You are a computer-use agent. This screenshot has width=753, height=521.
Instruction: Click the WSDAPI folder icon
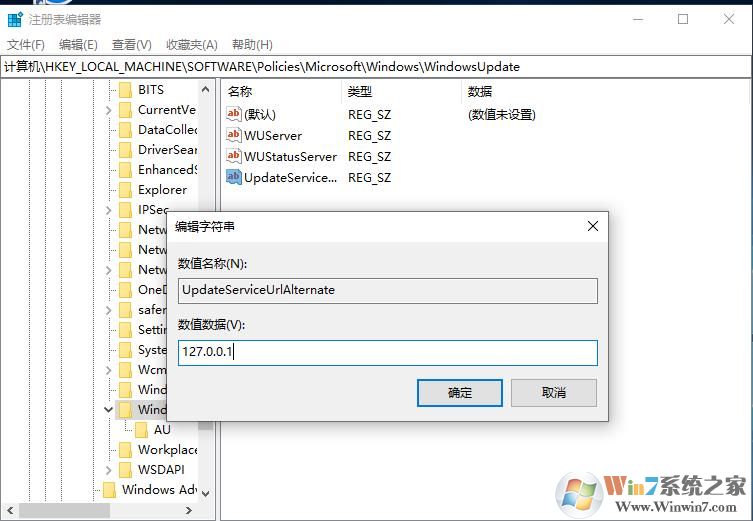click(125, 470)
